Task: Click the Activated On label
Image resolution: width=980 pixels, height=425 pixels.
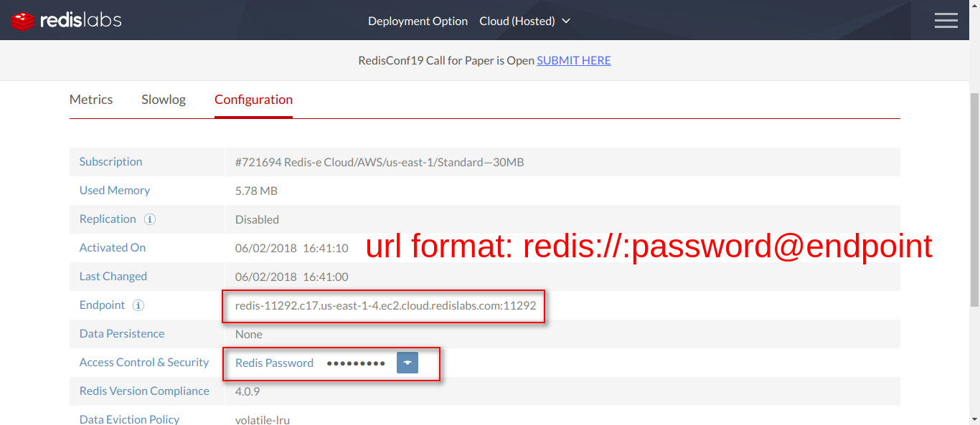Action: [113, 248]
